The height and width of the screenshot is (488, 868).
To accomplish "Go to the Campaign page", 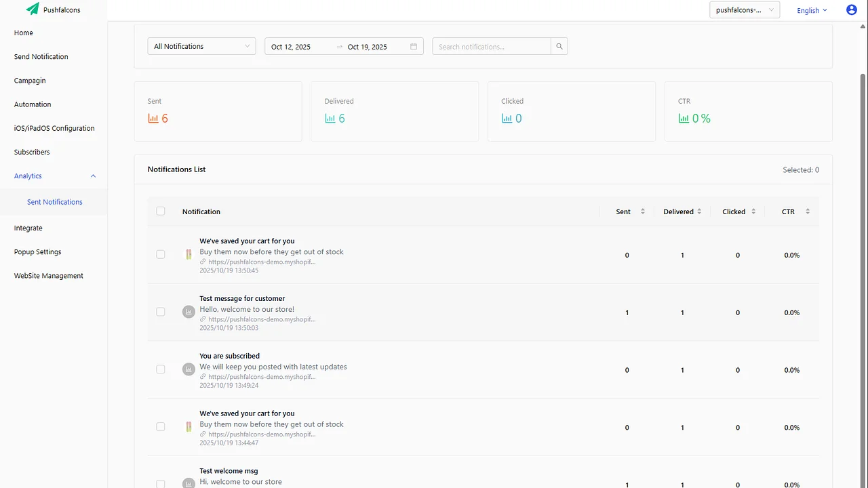I will click(30, 80).
